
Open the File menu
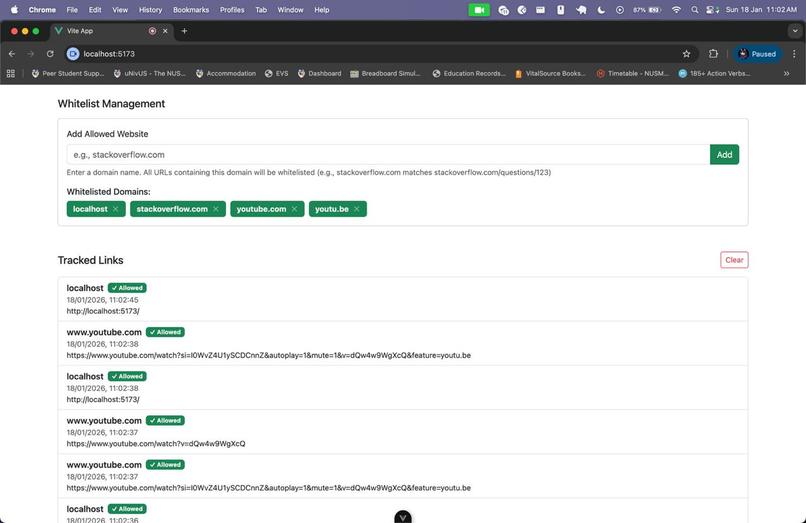tap(72, 10)
